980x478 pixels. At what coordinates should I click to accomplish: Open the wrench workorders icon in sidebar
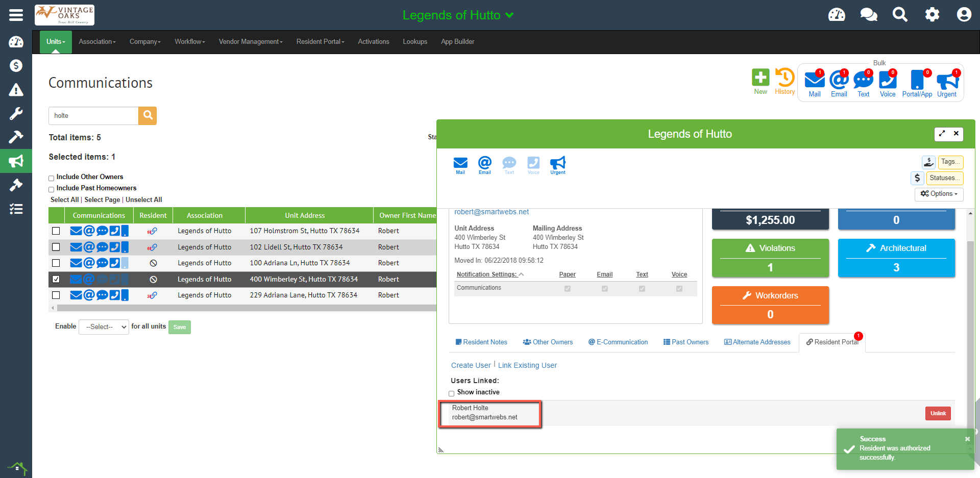point(16,113)
